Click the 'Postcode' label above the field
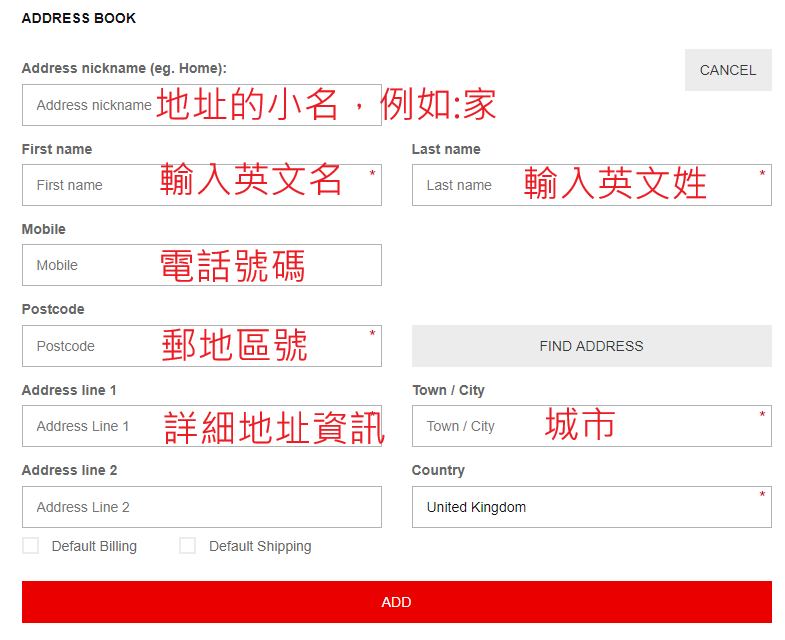 coord(53,309)
